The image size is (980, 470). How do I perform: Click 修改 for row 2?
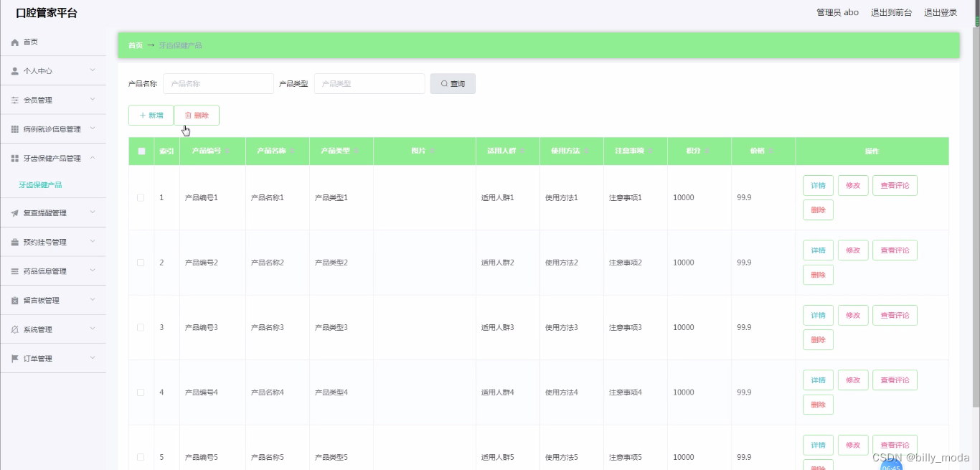click(x=853, y=250)
